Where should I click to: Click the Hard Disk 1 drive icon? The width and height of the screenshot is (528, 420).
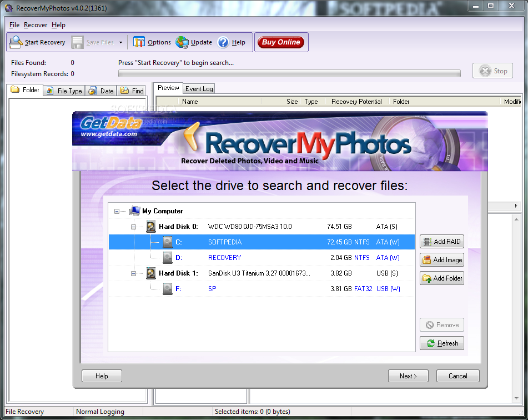pyautogui.click(x=151, y=273)
